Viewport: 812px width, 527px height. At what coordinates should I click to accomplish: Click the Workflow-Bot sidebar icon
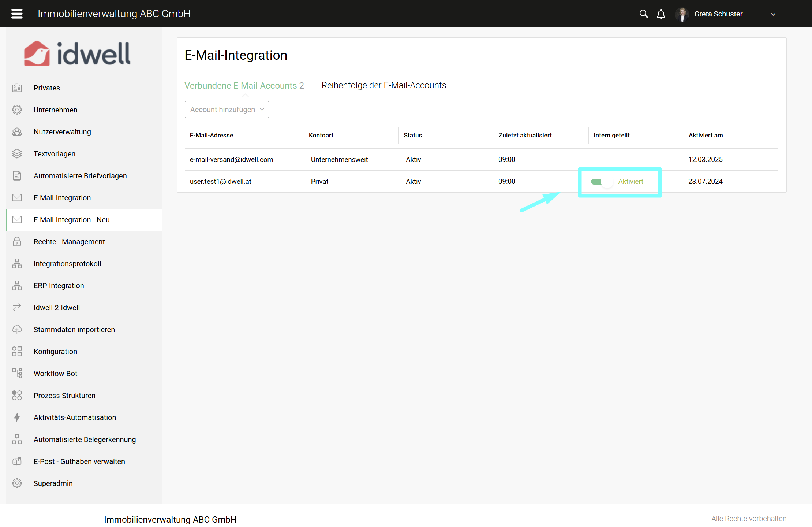coord(17,373)
